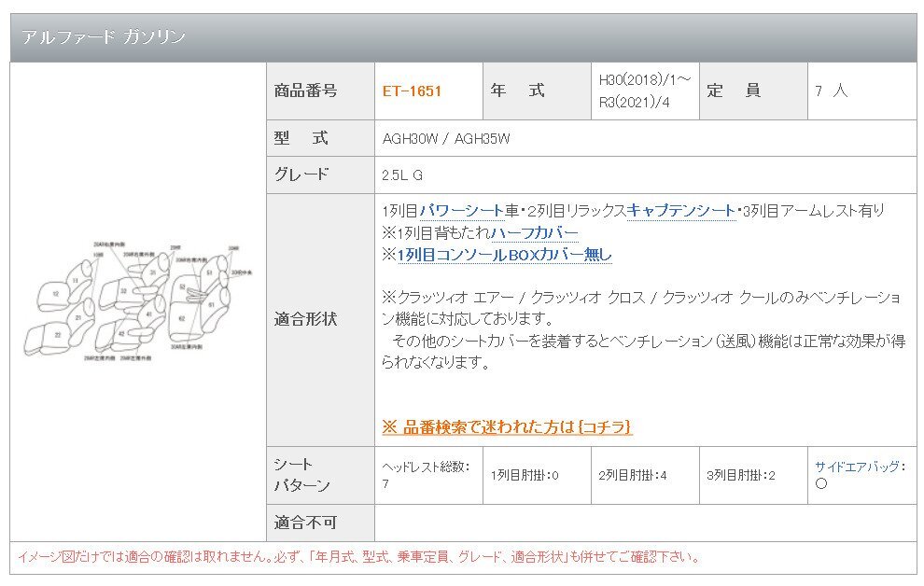The width and height of the screenshot is (924, 586).
Task: Click the その他のシートカバー note line
Action: [x=643, y=352]
